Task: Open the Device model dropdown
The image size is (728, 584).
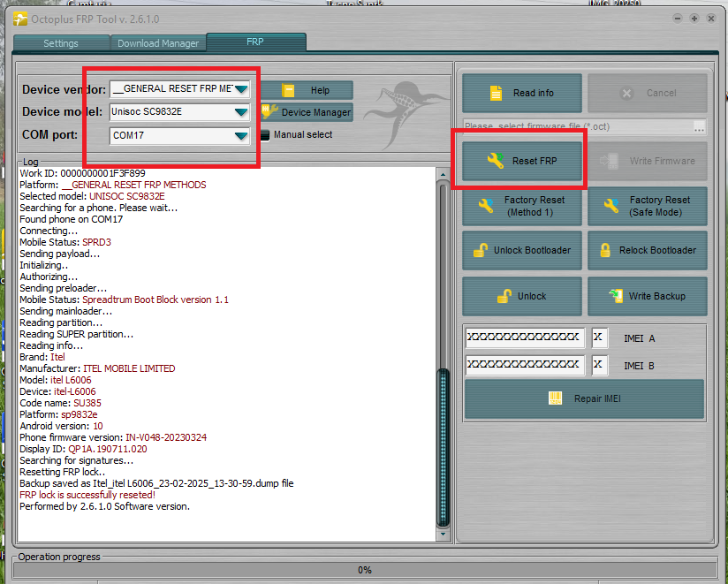Action: [x=241, y=112]
